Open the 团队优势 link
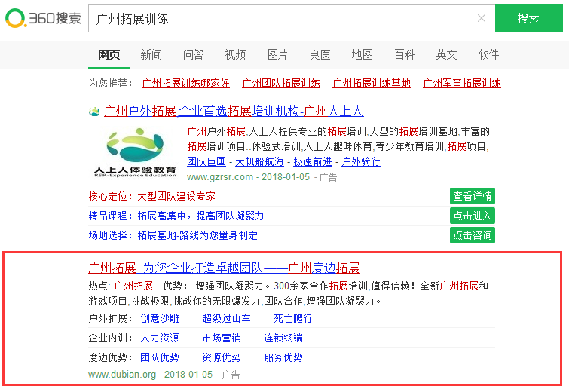The image size is (569, 392). pyautogui.click(x=160, y=357)
